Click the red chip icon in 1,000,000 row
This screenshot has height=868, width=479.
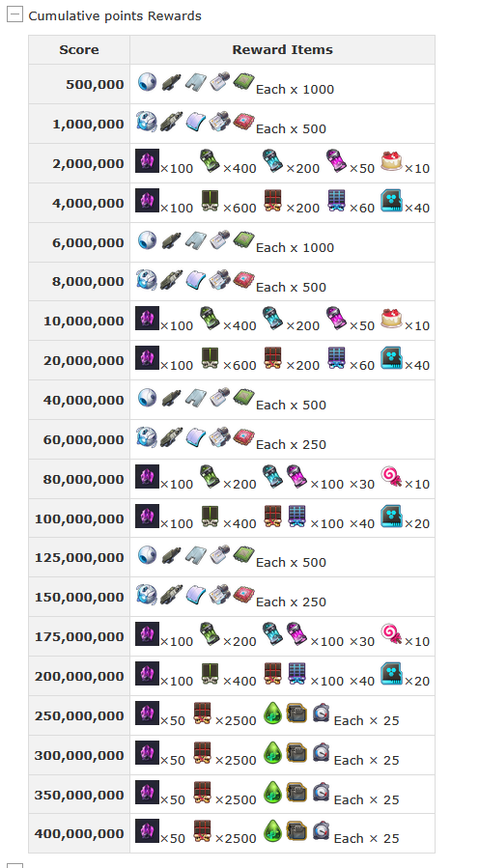[243, 122]
